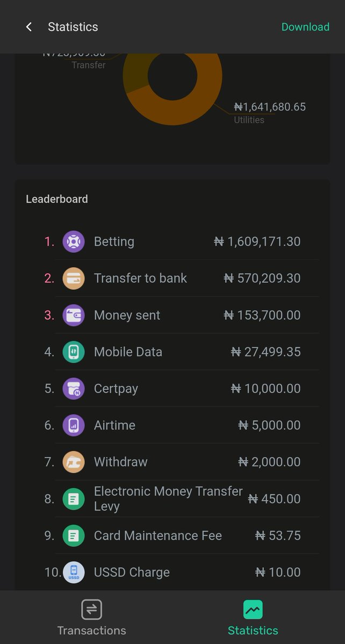Click the Electronic Money Transfer Levy icon
This screenshot has height=644, width=345.
click(x=74, y=499)
